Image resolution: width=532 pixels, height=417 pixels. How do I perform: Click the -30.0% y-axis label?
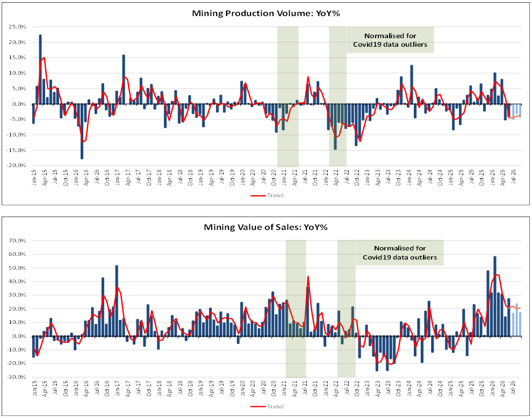tap(17, 377)
